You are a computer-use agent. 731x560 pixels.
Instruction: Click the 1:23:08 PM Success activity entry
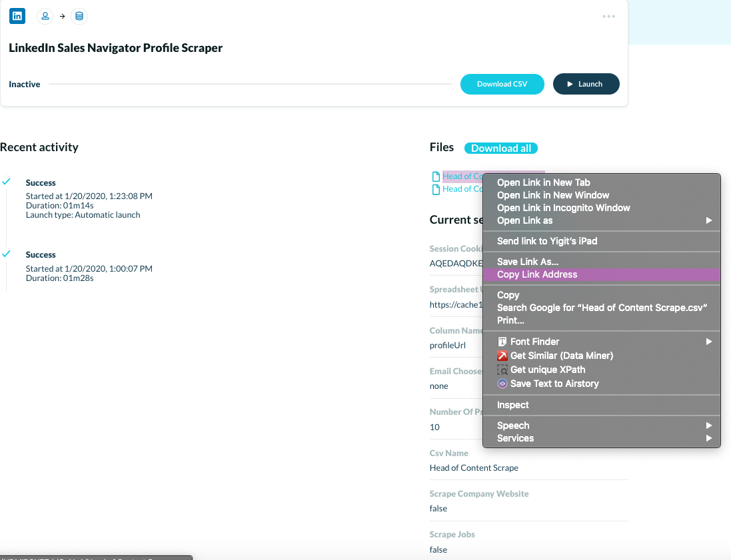89,198
